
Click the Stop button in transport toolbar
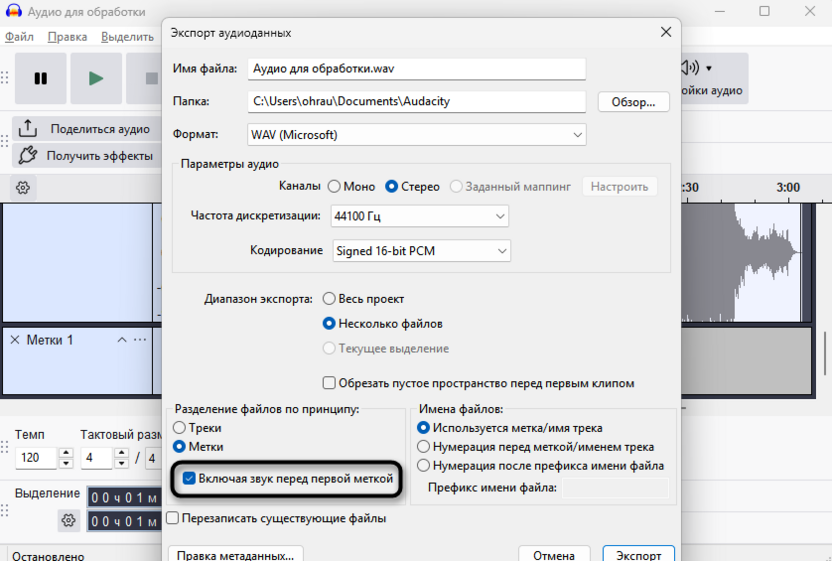(151, 79)
